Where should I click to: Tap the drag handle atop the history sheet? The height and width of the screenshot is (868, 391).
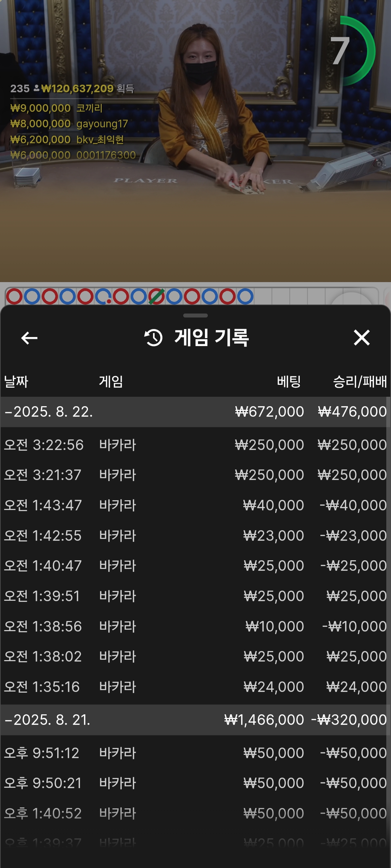195,315
